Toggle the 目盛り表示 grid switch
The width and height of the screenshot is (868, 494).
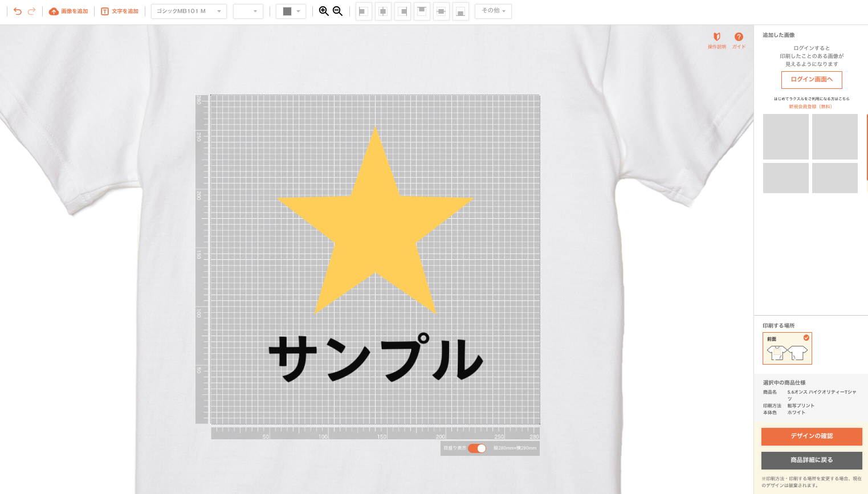click(x=477, y=448)
